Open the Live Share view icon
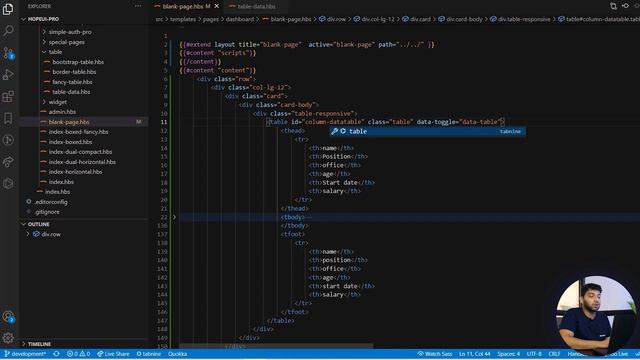 point(8,162)
